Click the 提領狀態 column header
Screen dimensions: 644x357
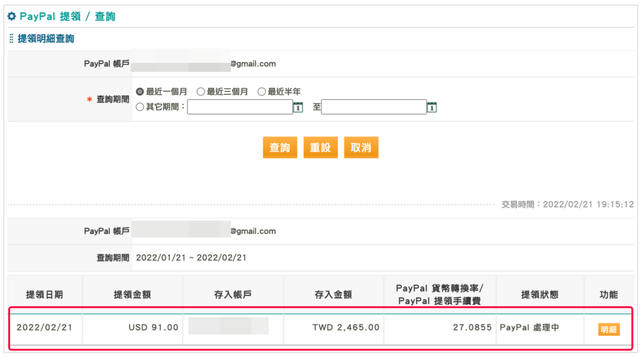click(x=540, y=295)
